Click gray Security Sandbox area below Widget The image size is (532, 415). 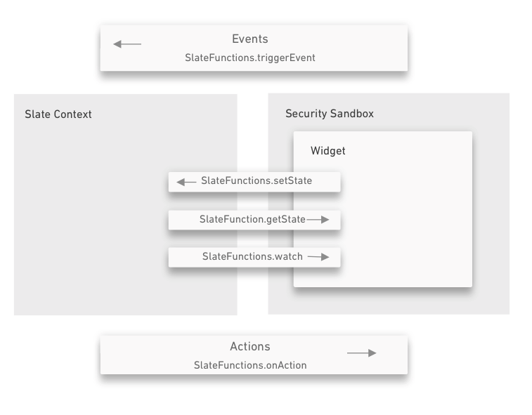coord(384,301)
